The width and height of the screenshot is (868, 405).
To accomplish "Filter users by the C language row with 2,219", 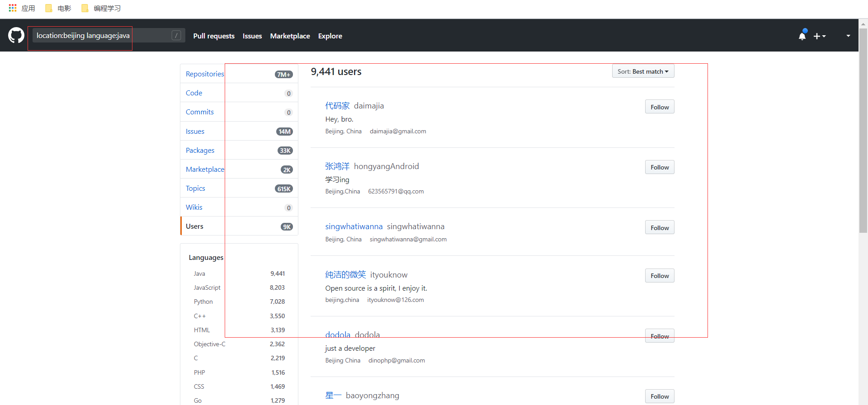I will tap(239, 358).
